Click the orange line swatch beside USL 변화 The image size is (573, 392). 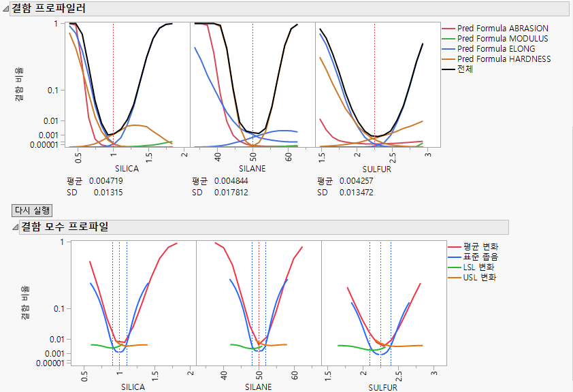(x=455, y=278)
